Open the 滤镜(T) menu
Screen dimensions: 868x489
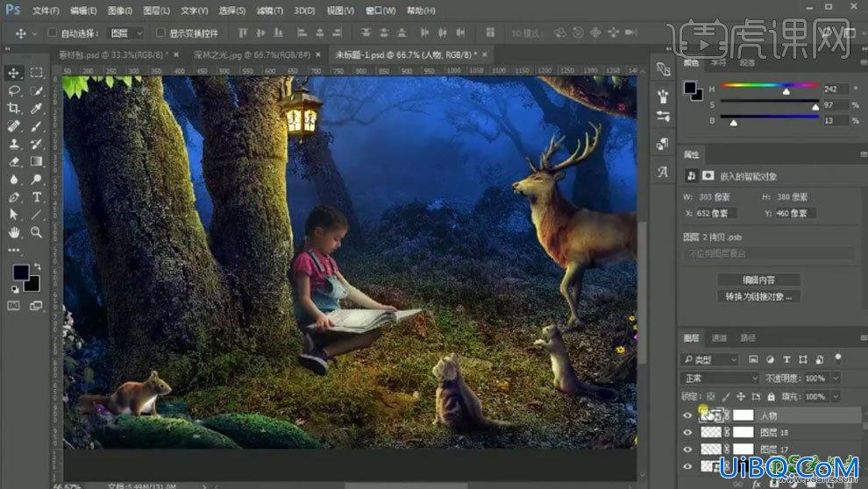point(269,11)
